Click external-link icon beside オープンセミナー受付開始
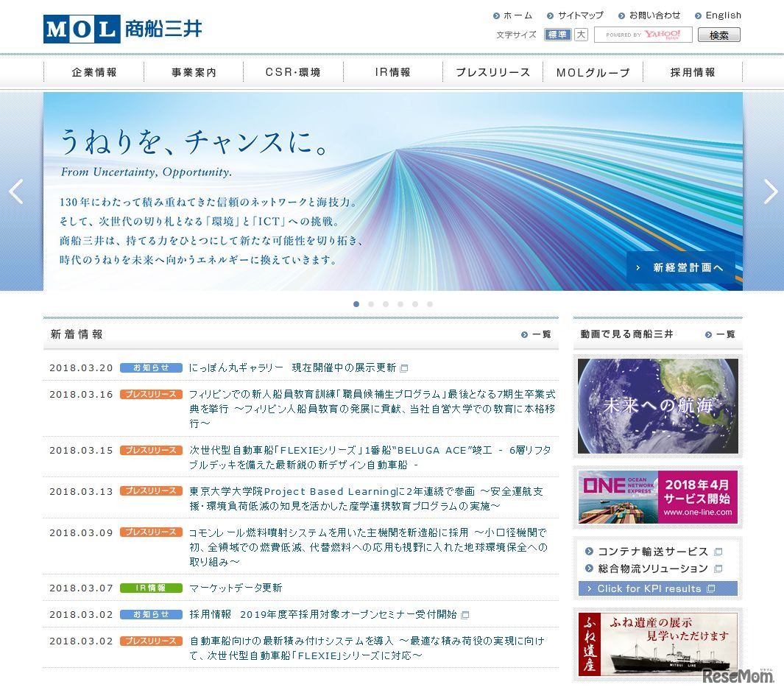 465,615
